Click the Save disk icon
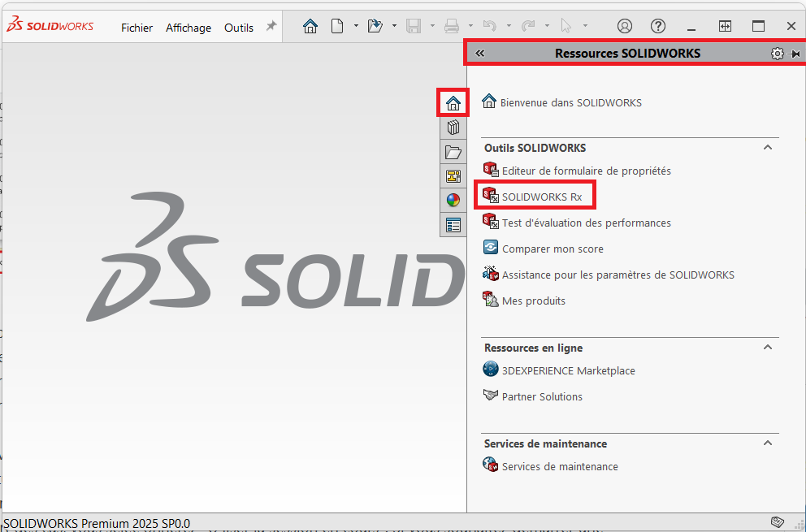Image resolution: width=806 pixels, height=532 pixels. [x=414, y=26]
